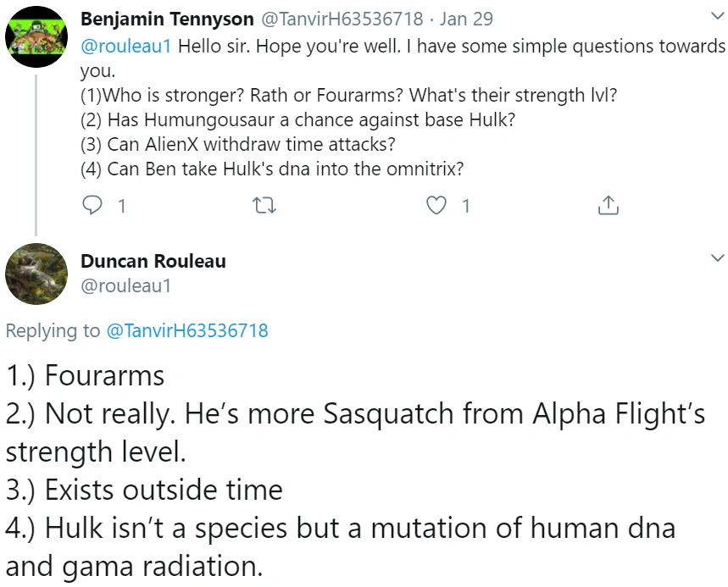This screenshot has width=728, height=587.
Task: Select the reply text starting with Fourarms
Action: 85,375
